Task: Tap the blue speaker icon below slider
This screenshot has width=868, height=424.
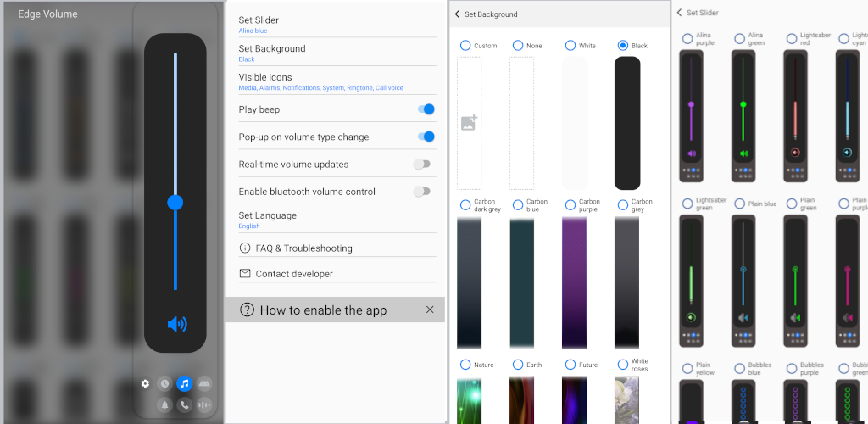Action: coord(177,324)
